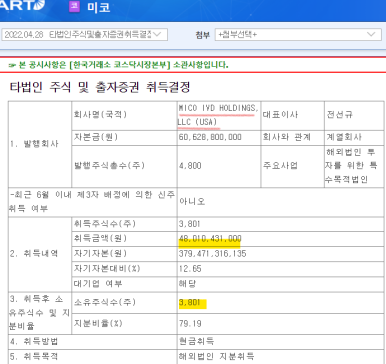Open company info for 미코
The height and width of the screenshot is (364, 386).
(x=98, y=7)
